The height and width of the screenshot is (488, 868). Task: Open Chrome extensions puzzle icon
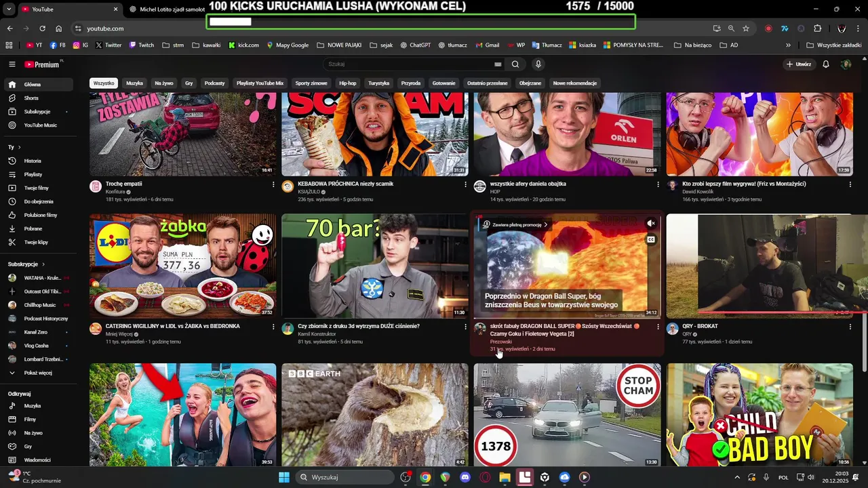pos(817,28)
